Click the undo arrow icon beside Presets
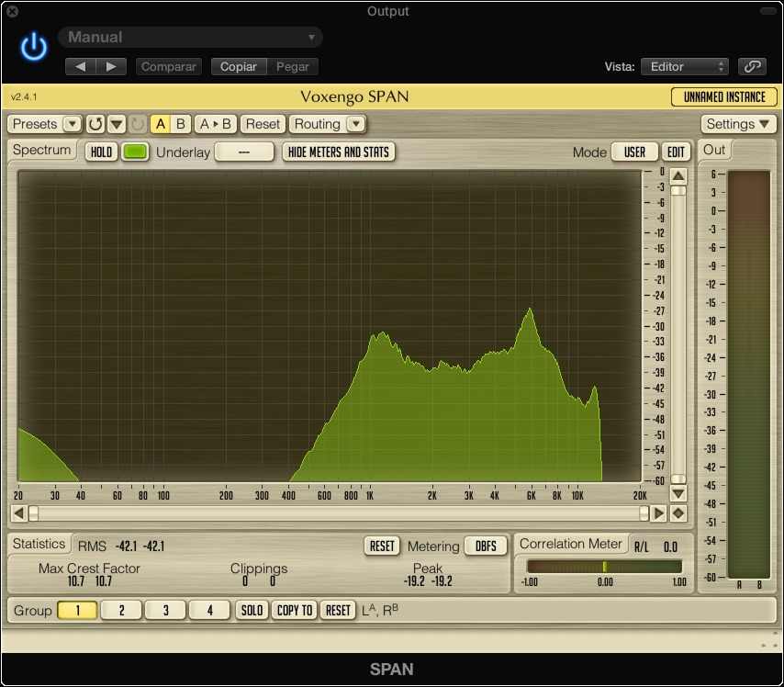 (95, 124)
